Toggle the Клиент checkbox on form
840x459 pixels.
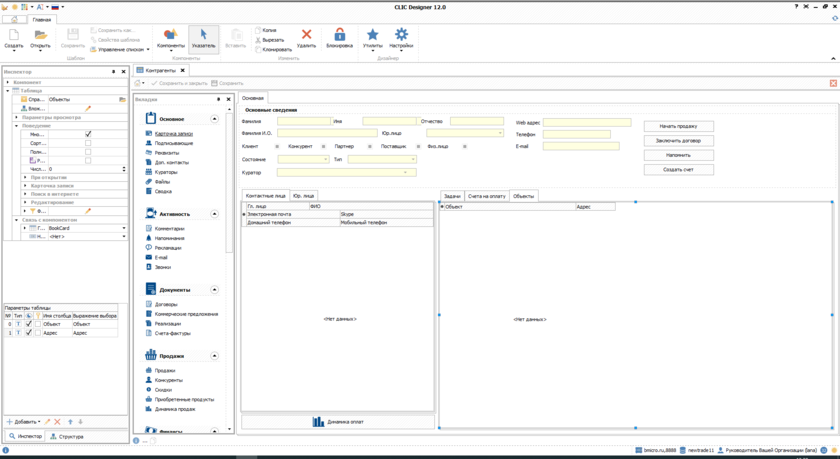pos(277,146)
